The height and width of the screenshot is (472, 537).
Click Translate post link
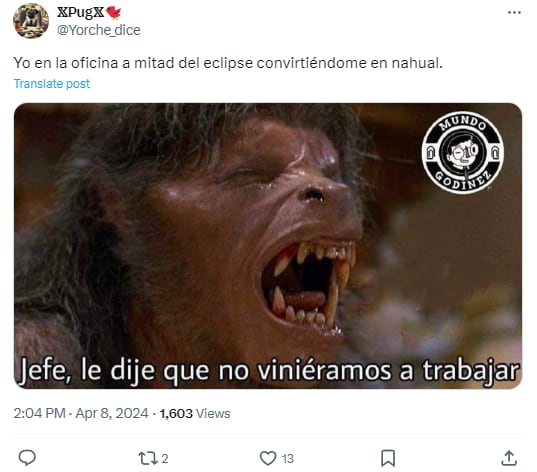pos(52,84)
